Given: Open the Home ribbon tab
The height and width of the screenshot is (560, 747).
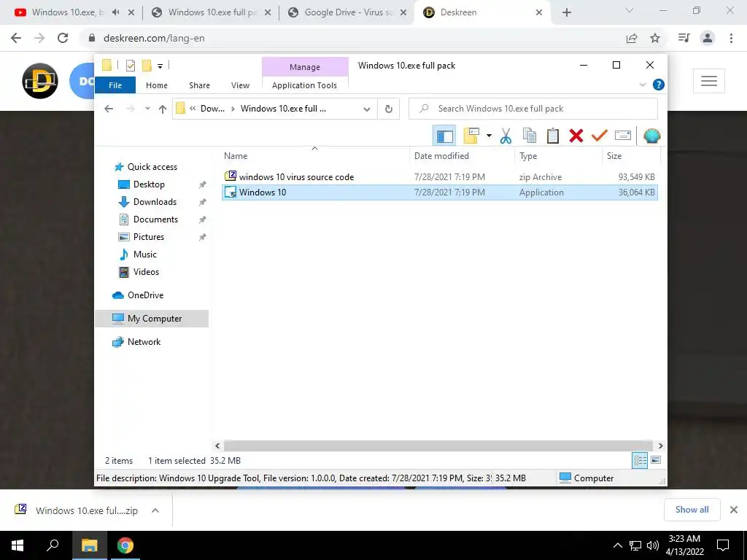Looking at the screenshot, I should [x=157, y=85].
